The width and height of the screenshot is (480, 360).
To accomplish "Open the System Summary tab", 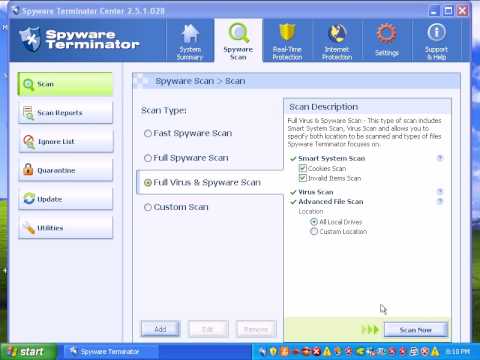I will pos(190,41).
